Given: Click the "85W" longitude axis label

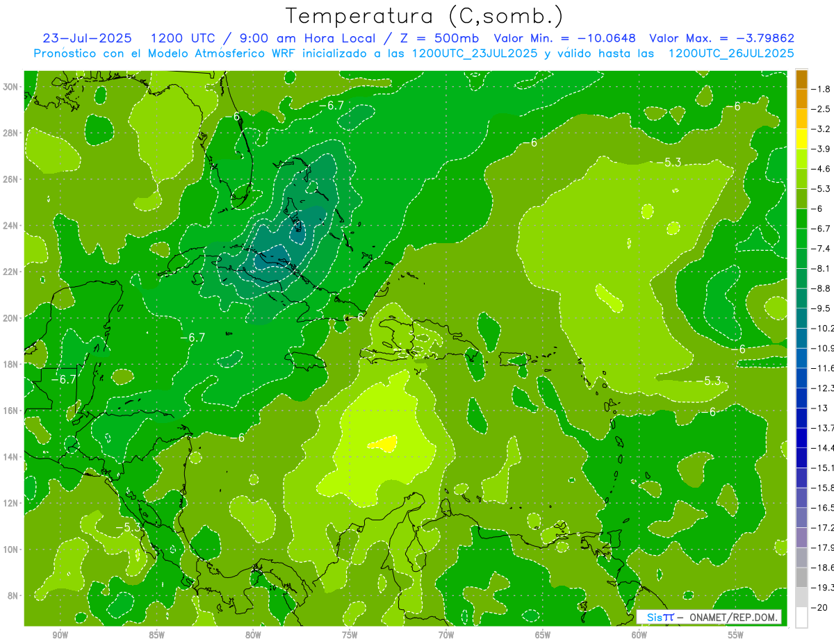Looking at the screenshot, I should [156, 635].
